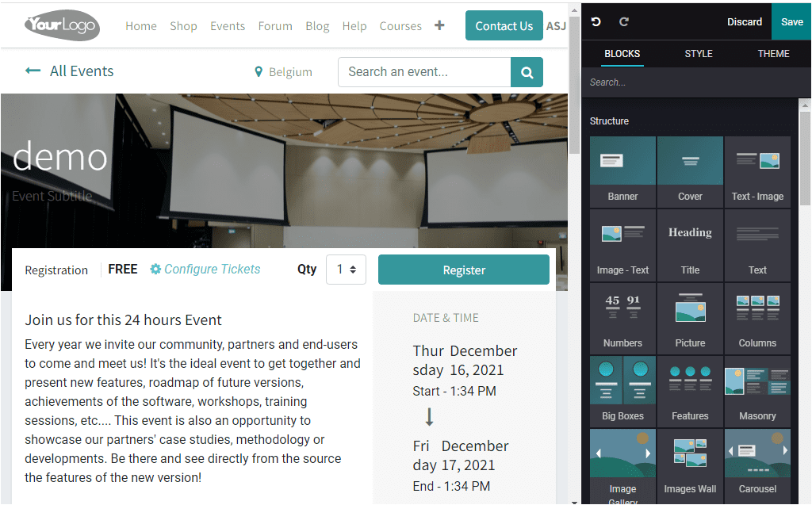Switch to the THEME tab
This screenshot has height=505, width=812.
click(773, 53)
